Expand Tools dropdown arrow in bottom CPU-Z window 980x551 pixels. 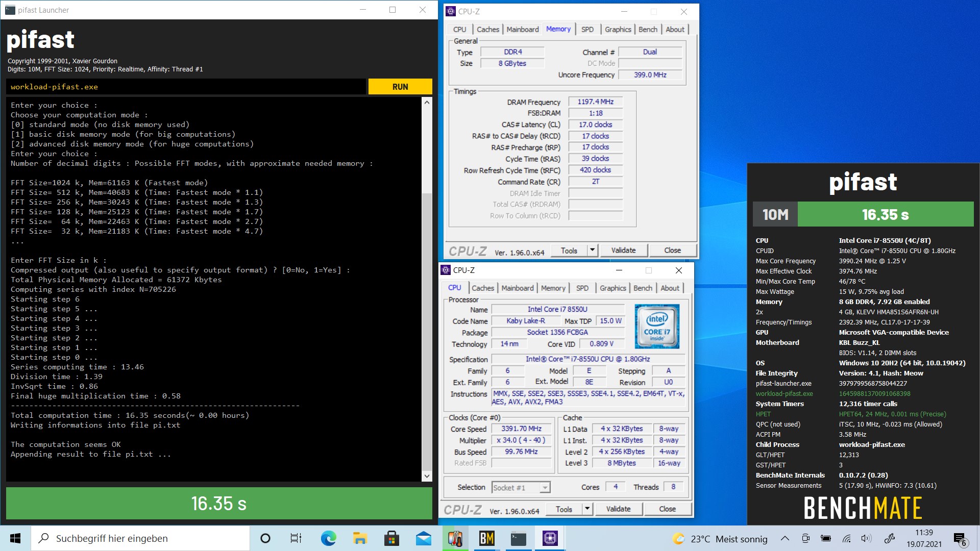587,509
